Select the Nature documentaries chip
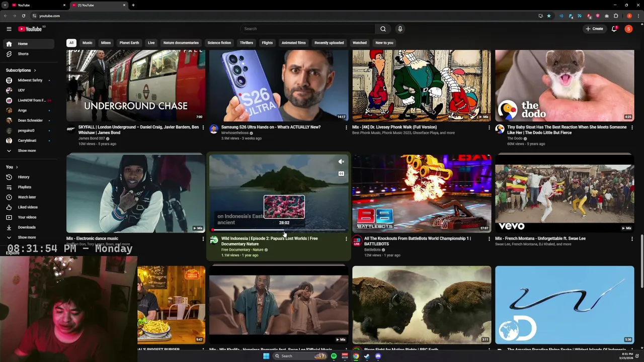The image size is (644, 362). click(x=181, y=43)
